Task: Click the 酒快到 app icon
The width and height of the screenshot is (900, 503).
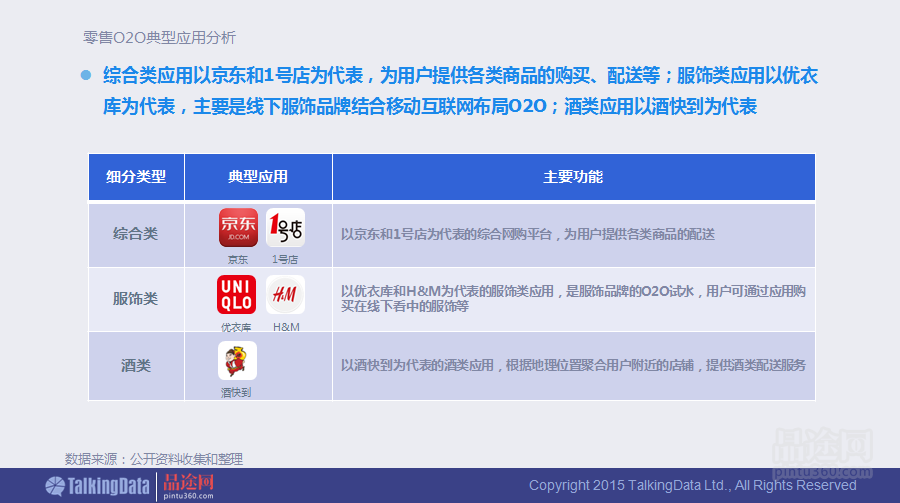Action: point(237,361)
